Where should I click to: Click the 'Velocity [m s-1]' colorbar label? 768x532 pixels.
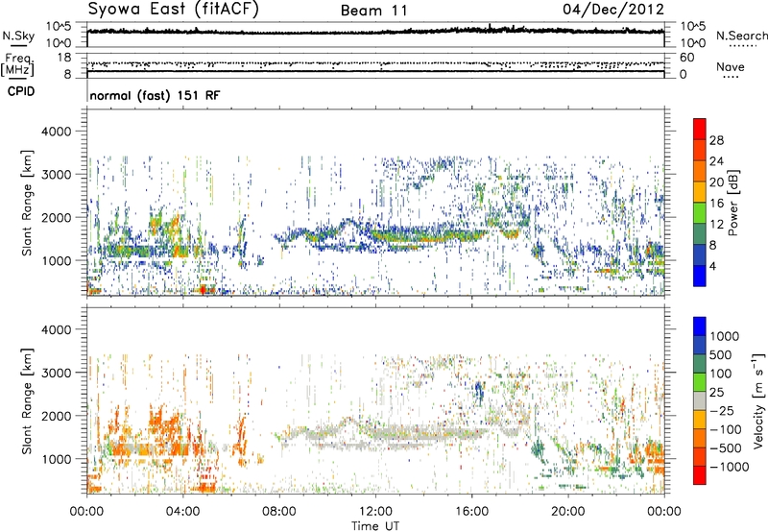[758, 400]
